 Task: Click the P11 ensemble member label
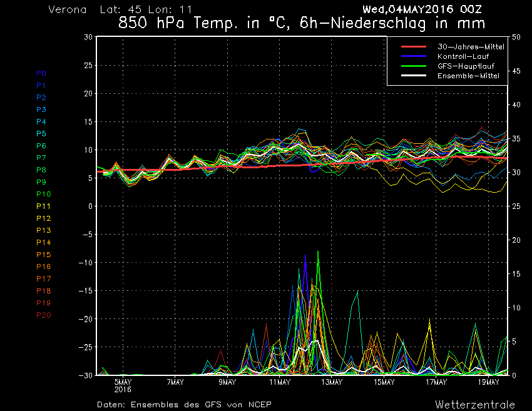click(x=43, y=206)
